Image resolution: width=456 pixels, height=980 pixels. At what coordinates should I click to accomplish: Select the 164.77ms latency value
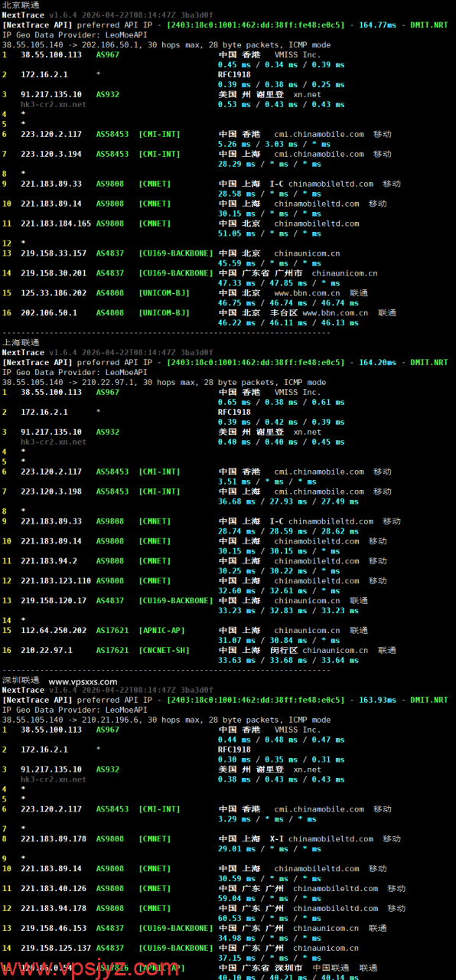coord(377,25)
